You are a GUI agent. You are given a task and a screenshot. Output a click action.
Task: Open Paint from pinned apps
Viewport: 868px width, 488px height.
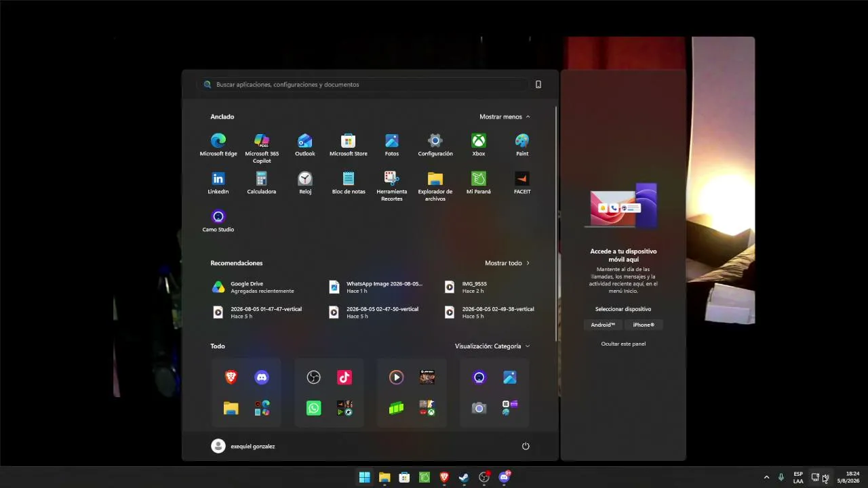[x=522, y=144]
